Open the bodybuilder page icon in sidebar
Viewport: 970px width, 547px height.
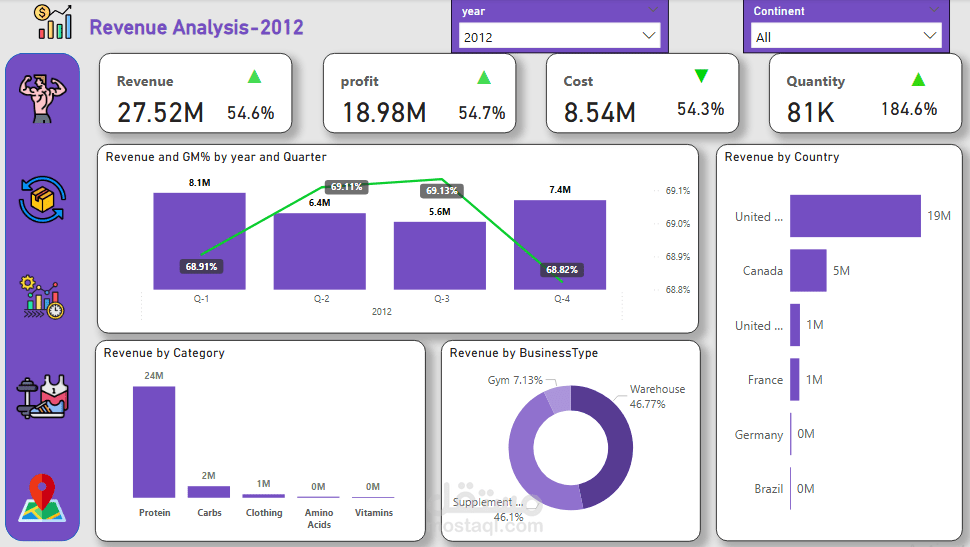pyautogui.click(x=42, y=98)
